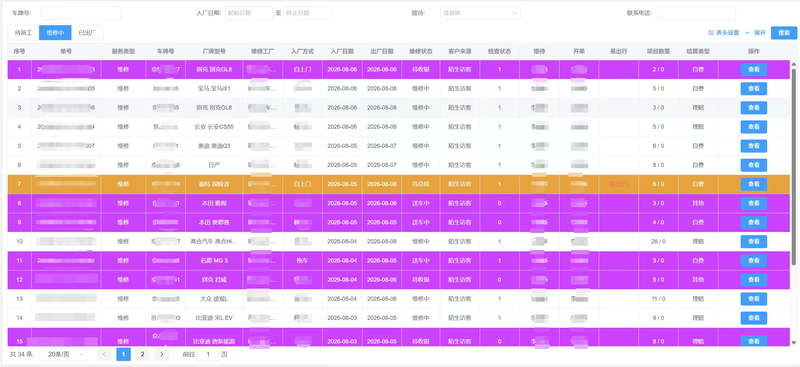
Task: Click the 项目数量 column header
Action: [659, 52]
